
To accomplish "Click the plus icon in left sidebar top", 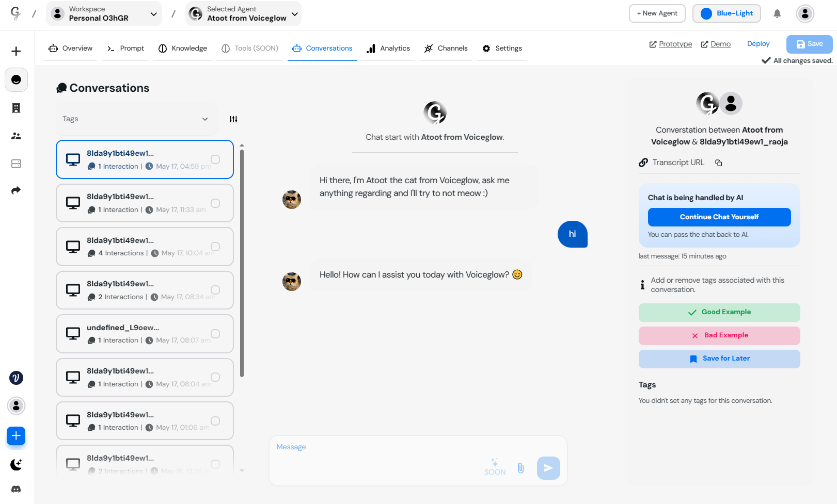I will pyautogui.click(x=16, y=51).
